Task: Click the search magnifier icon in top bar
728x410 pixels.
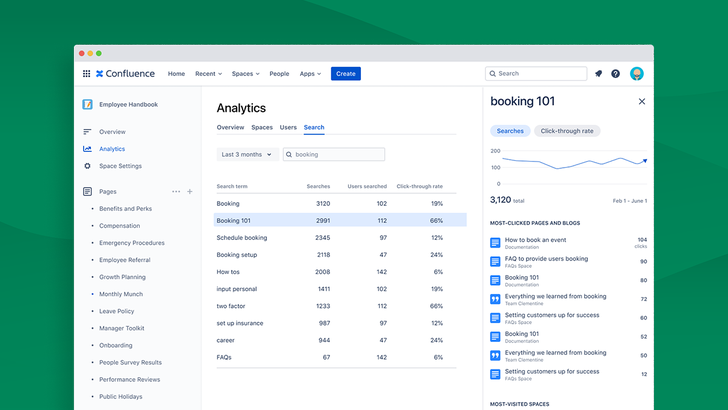Action: [x=493, y=73]
